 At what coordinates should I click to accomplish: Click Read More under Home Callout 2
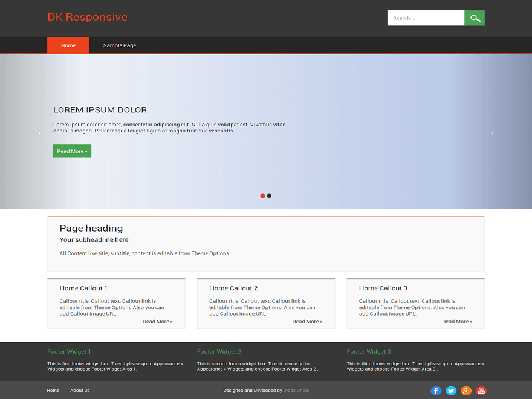click(307, 321)
